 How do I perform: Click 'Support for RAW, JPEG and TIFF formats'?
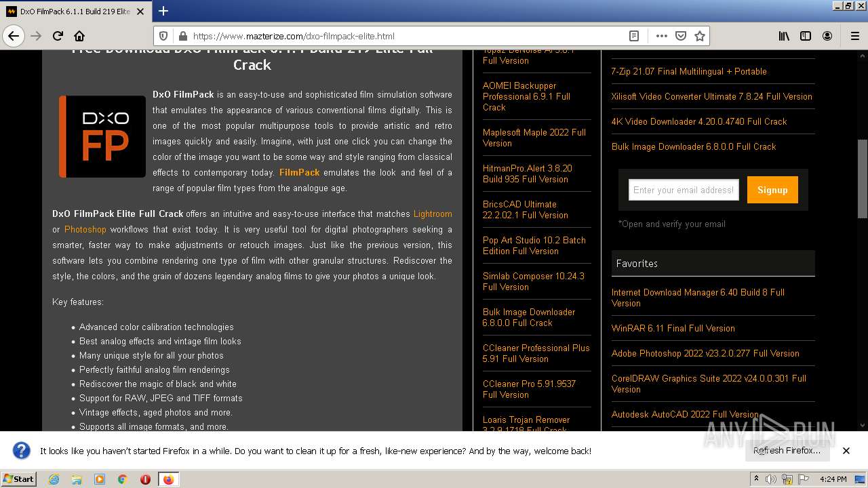click(161, 398)
